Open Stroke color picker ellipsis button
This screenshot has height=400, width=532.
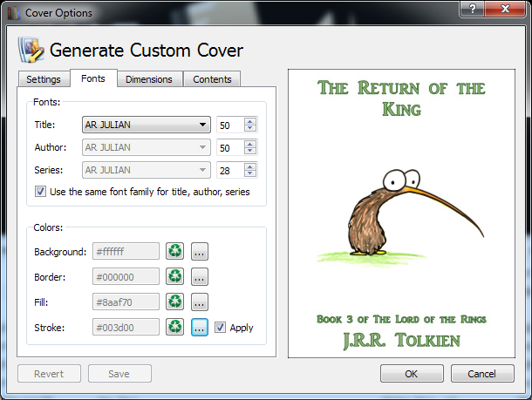200,327
